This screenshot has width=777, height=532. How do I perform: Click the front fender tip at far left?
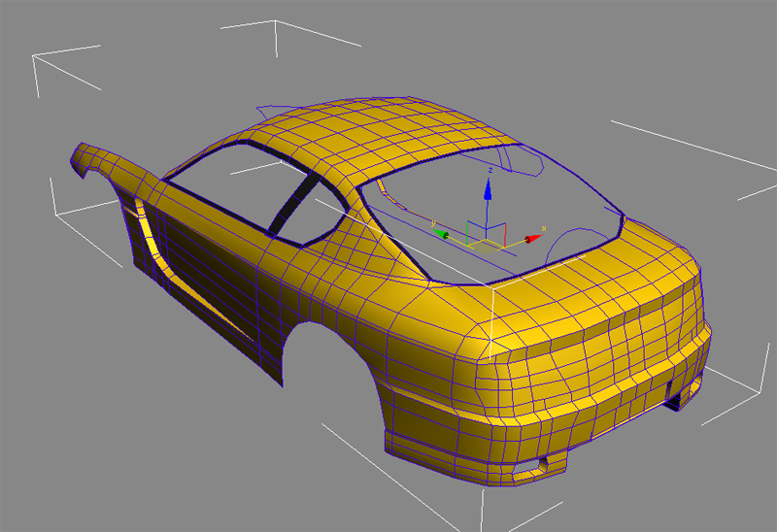click(78, 160)
